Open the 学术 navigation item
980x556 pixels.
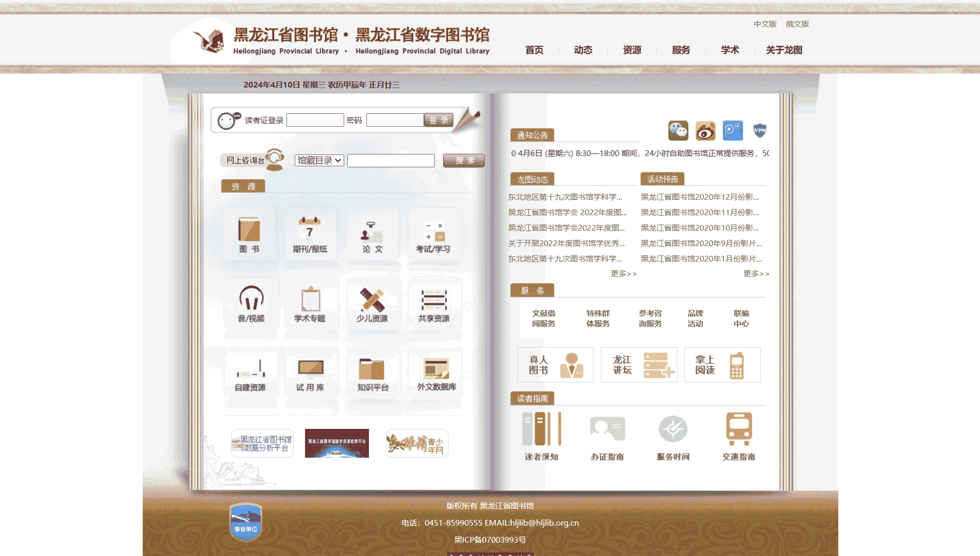point(730,50)
